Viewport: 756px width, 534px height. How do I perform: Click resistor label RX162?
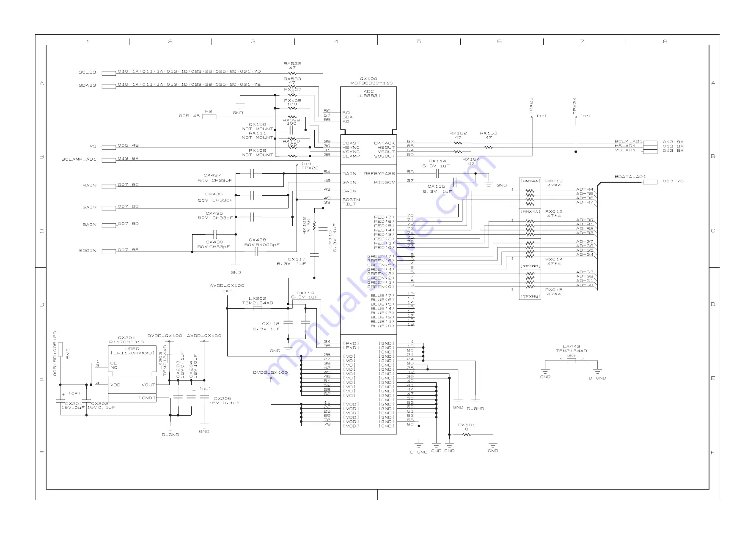[458, 133]
